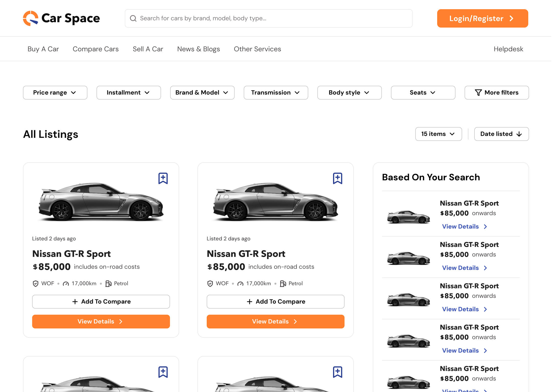Click the funnel icon in More filters
This screenshot has width=552, height=392.
click(x=478, y=93)
